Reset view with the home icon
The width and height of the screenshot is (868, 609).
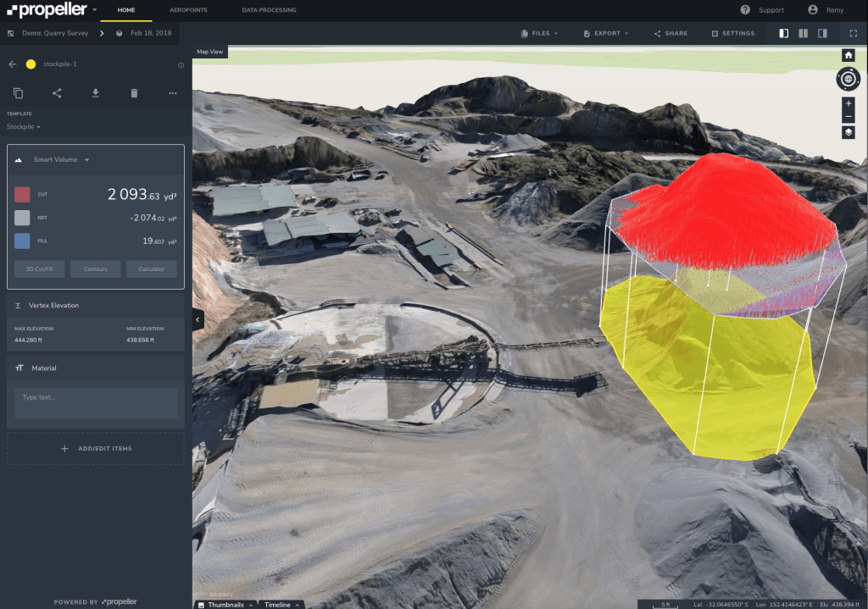coord(847,54)
